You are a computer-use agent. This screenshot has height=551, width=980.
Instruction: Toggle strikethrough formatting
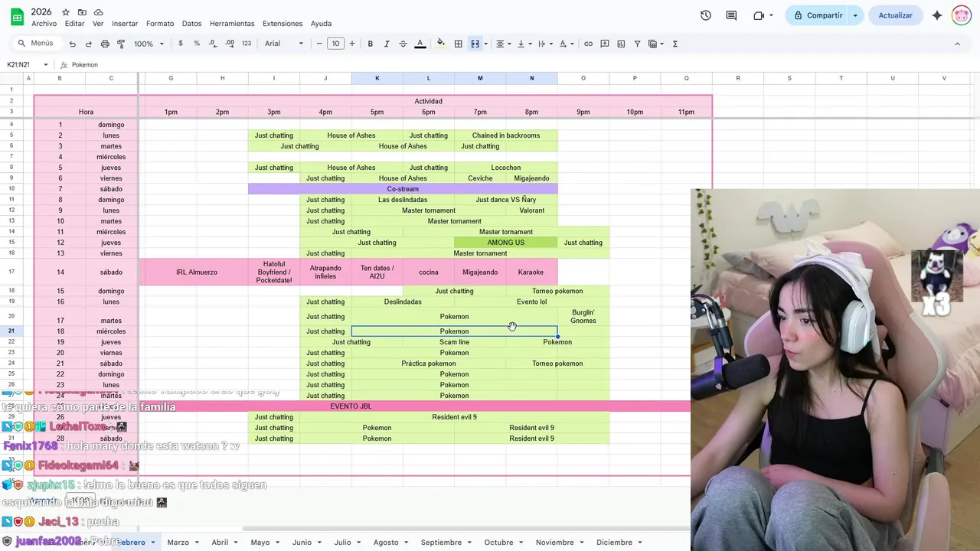(x=403, y=44)
